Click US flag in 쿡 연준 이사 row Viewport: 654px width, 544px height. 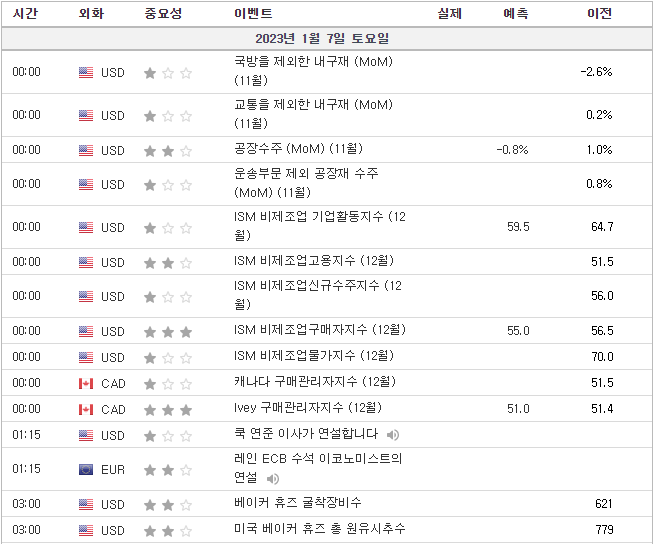coord(86,436)
